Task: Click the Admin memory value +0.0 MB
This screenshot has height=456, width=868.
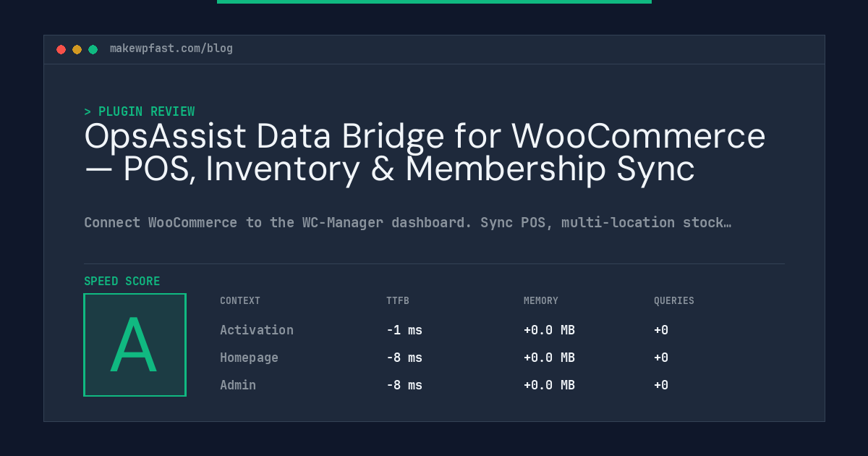Action: [549, 385]
